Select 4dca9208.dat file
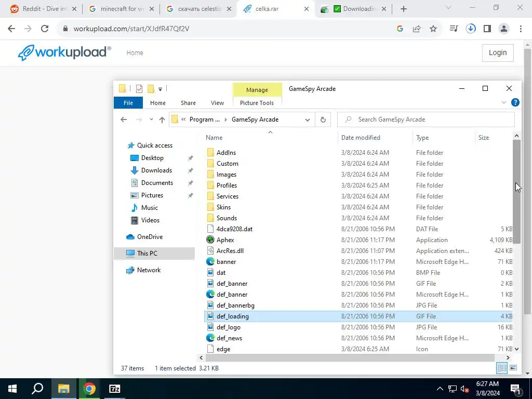This screenshot has height=399, width=532. tap(234, 229)
